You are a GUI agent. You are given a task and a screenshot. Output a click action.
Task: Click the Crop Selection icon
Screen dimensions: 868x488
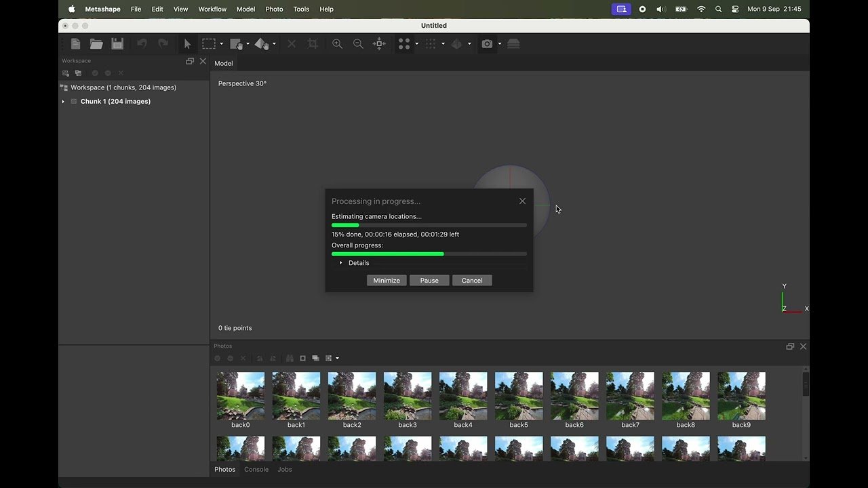tap(313, 44)
